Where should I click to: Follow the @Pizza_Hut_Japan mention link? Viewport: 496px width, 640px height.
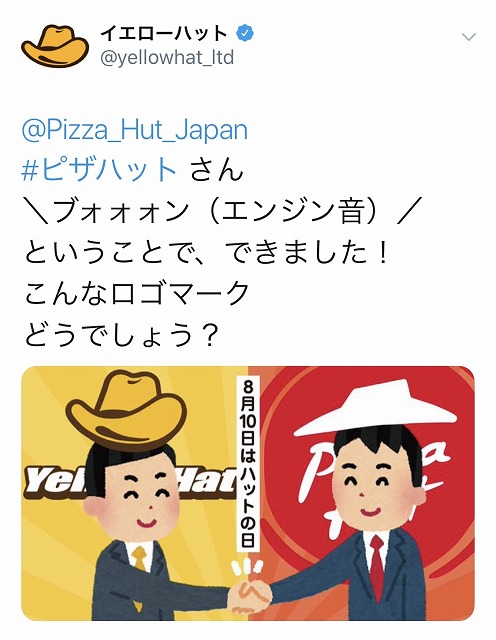point(134,131)
